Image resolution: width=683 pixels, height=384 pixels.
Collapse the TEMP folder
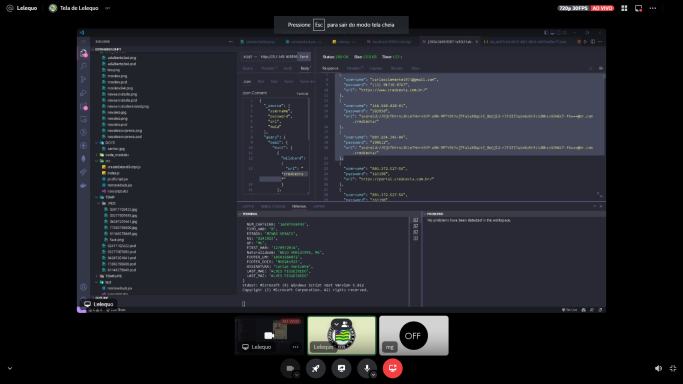tap(97, 197)
